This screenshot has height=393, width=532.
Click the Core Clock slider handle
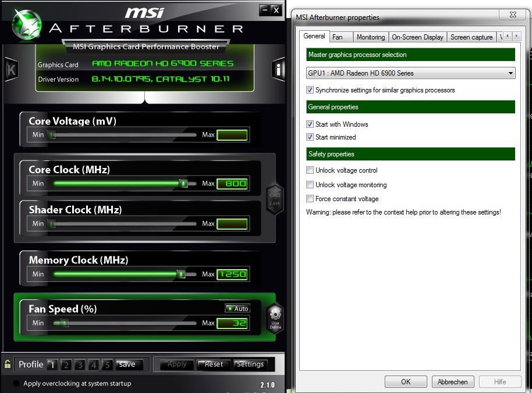pos(183,183)
